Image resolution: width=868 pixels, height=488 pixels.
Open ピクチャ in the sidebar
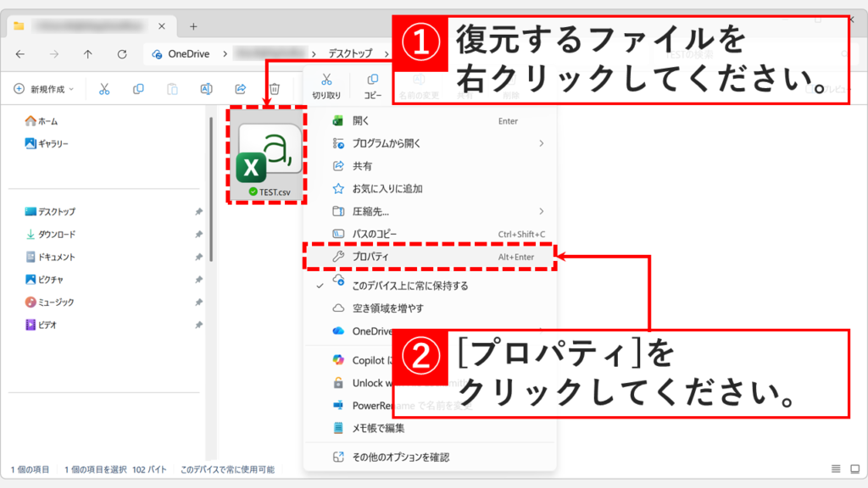[44, 280]
